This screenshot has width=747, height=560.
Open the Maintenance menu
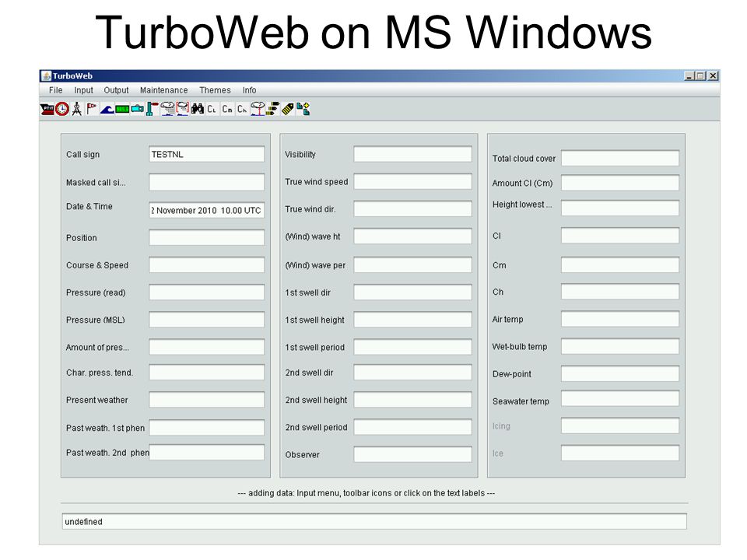[x=164, y=90]
